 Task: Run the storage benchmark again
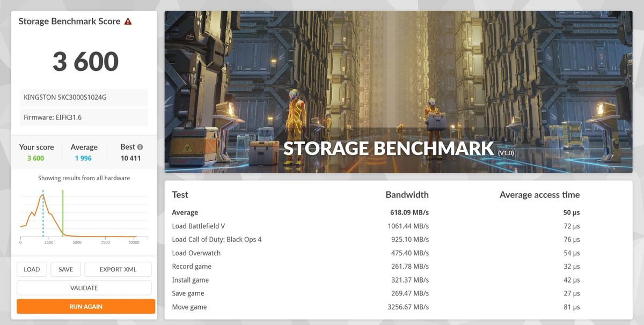click(86, 306)
